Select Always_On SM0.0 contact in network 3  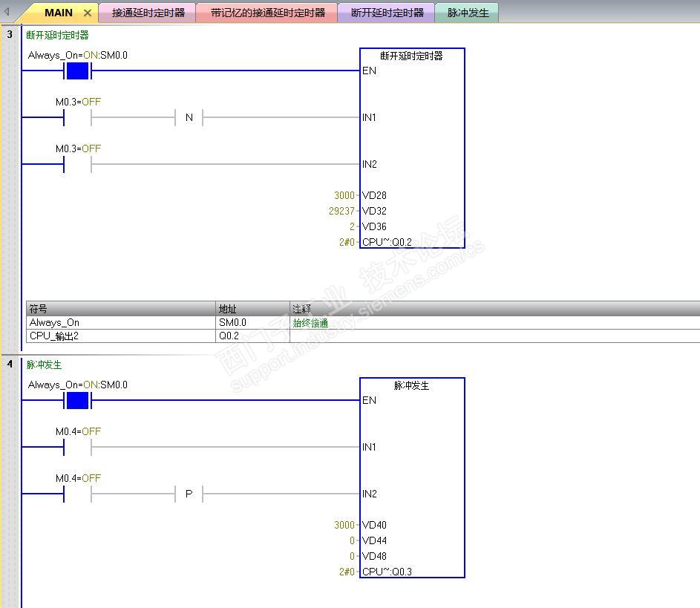(77, 71)
